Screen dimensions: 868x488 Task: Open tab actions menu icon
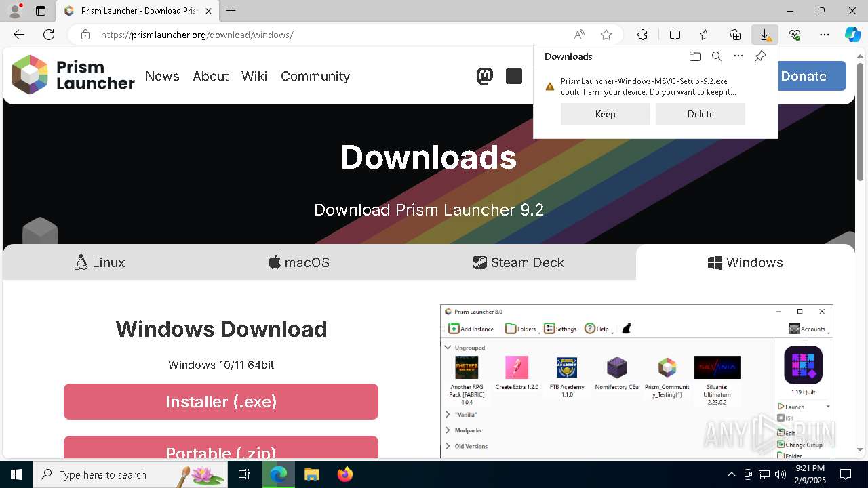(x=41, y=11)
